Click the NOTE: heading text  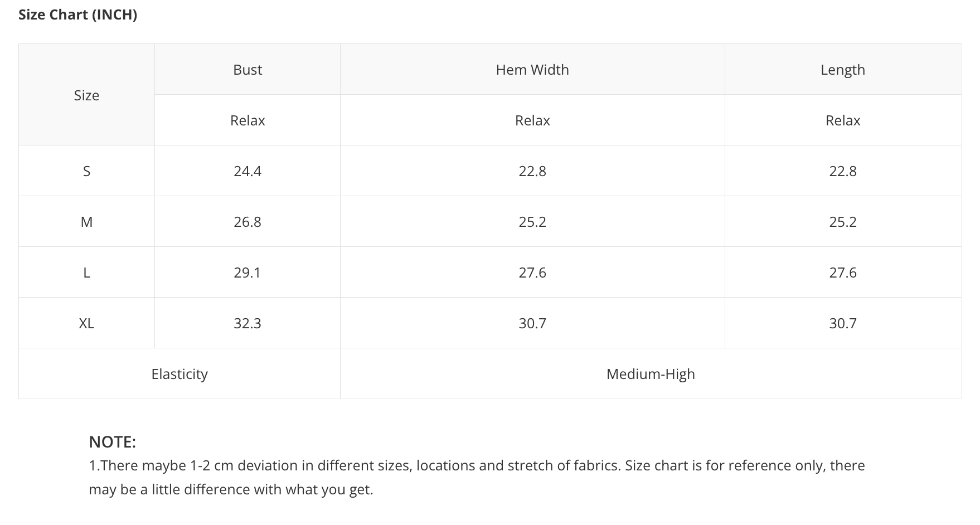click(112, 442)
